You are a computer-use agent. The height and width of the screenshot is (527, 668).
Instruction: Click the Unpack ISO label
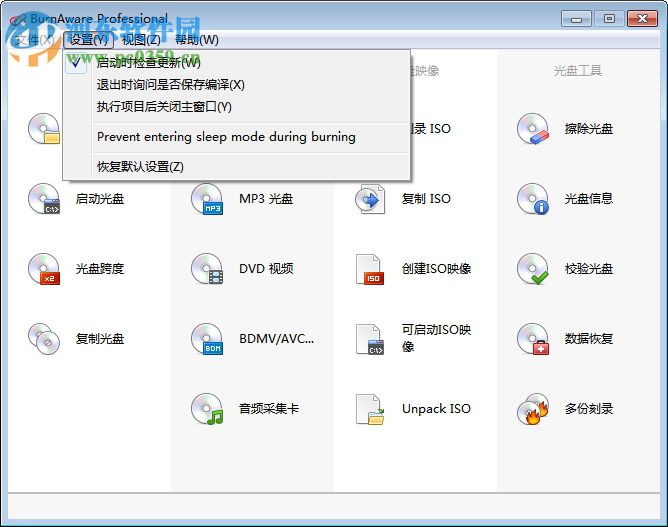pyautogui.click(x=436, y=409)
